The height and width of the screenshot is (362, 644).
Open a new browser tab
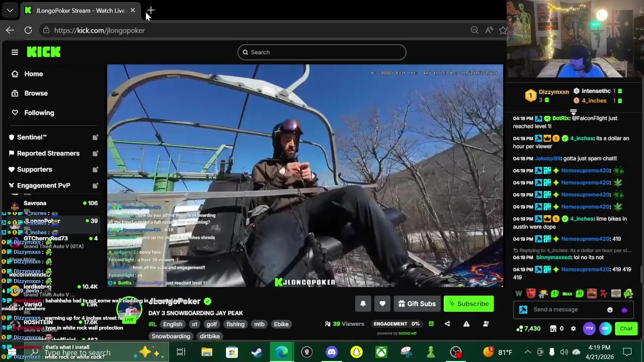(150, 10)
